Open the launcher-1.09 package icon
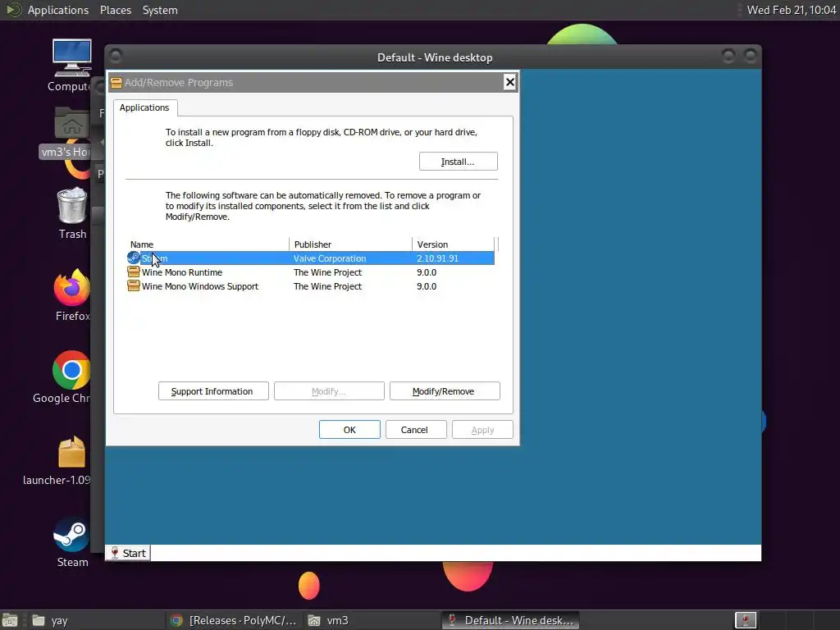 tap(72, 452)
